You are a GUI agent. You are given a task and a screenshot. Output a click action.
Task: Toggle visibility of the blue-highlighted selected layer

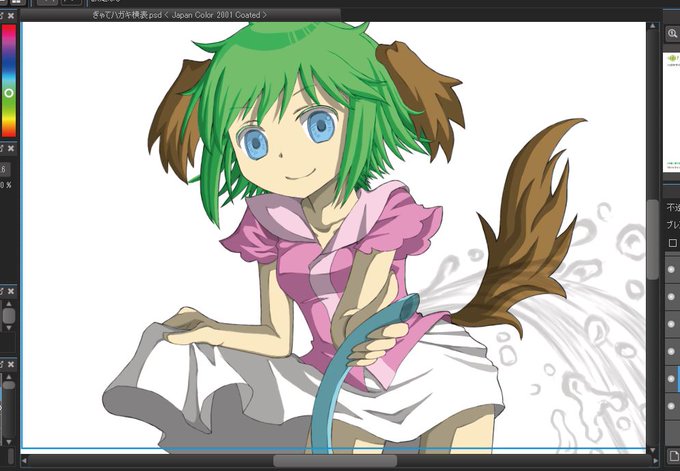click(x=671, y=379)
